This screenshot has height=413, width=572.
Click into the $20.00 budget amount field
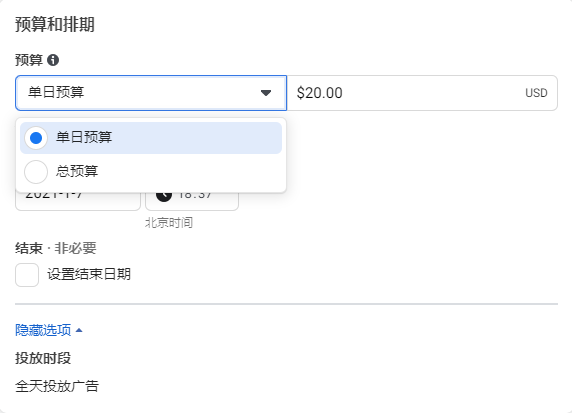[x=422, y=93]
